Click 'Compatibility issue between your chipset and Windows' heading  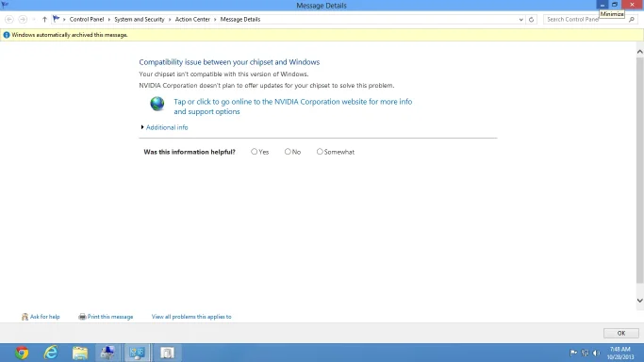tap(229, 62)
